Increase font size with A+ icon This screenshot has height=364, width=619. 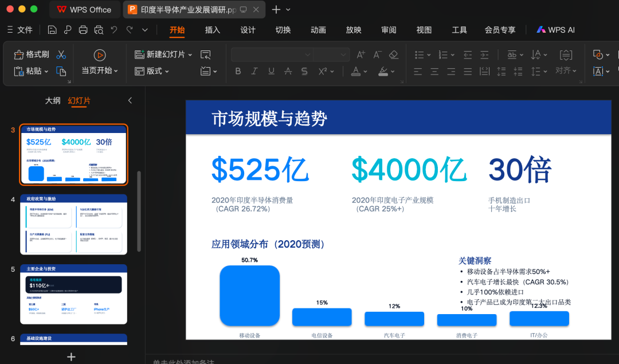[x=361, y=54]
